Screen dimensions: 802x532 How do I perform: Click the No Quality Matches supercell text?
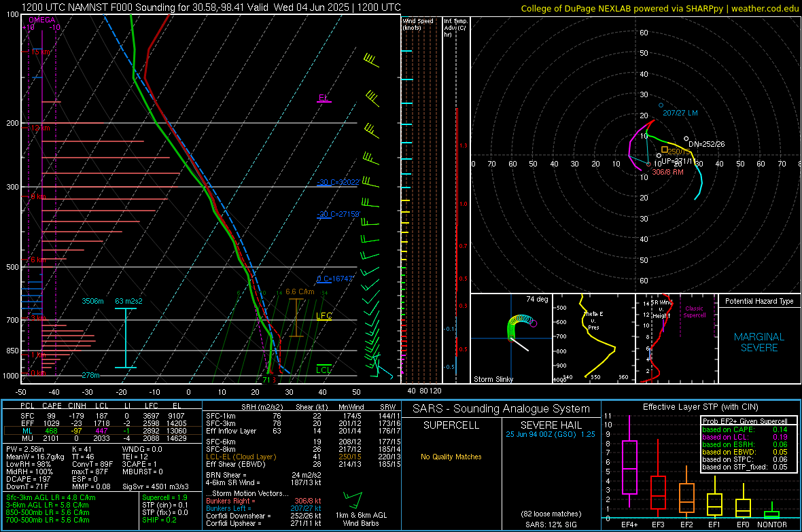click(451, 457)
